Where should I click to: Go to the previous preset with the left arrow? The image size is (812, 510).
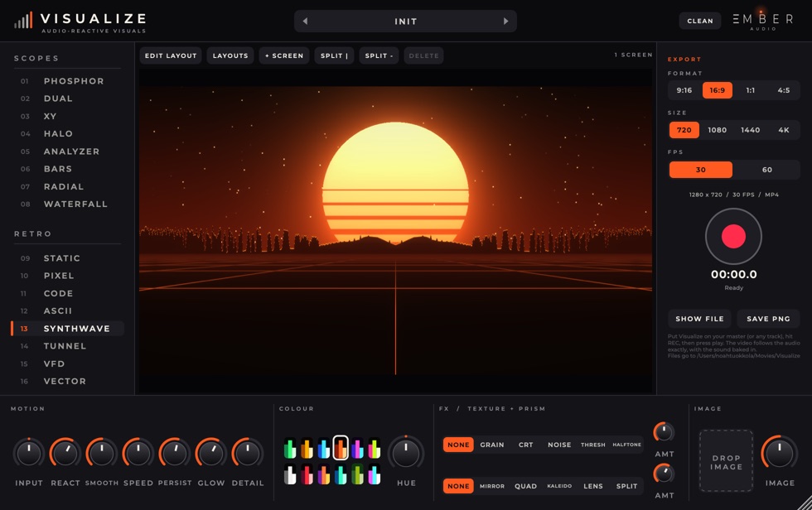[305, 22]
